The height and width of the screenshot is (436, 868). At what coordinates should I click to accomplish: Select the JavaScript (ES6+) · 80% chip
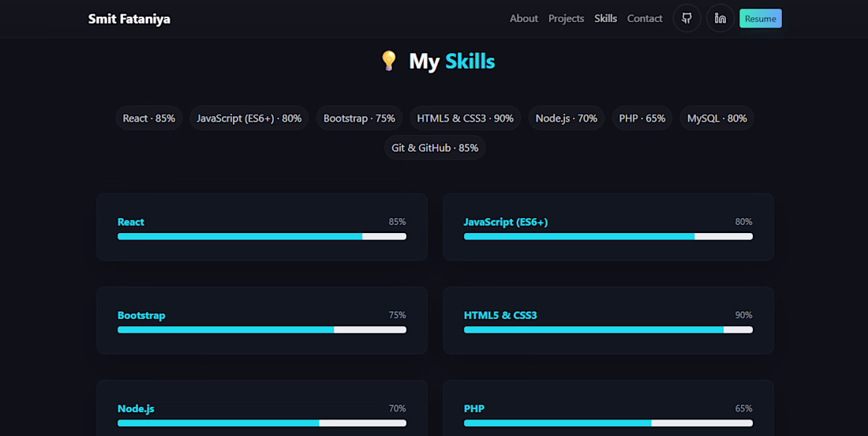coord(249,118)
